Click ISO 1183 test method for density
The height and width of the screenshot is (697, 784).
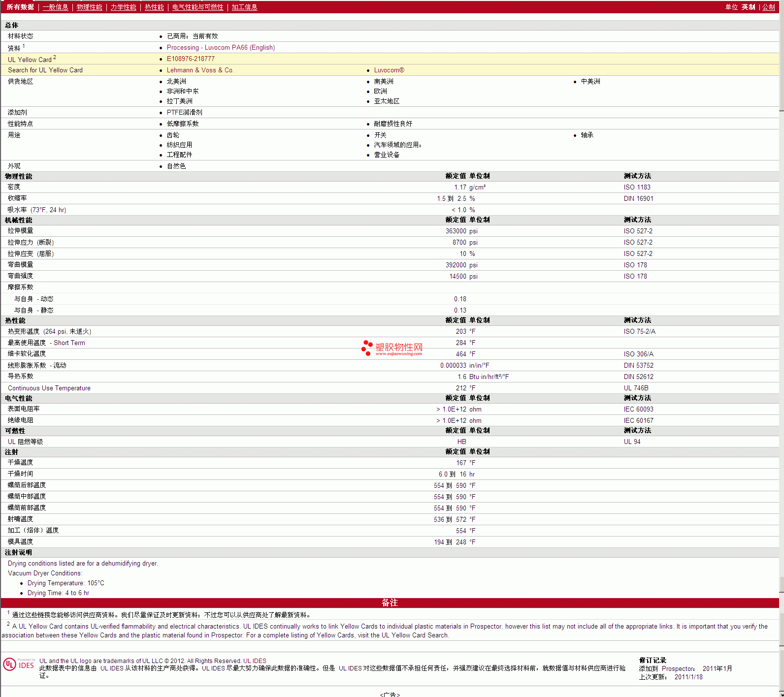click(637, 187)
